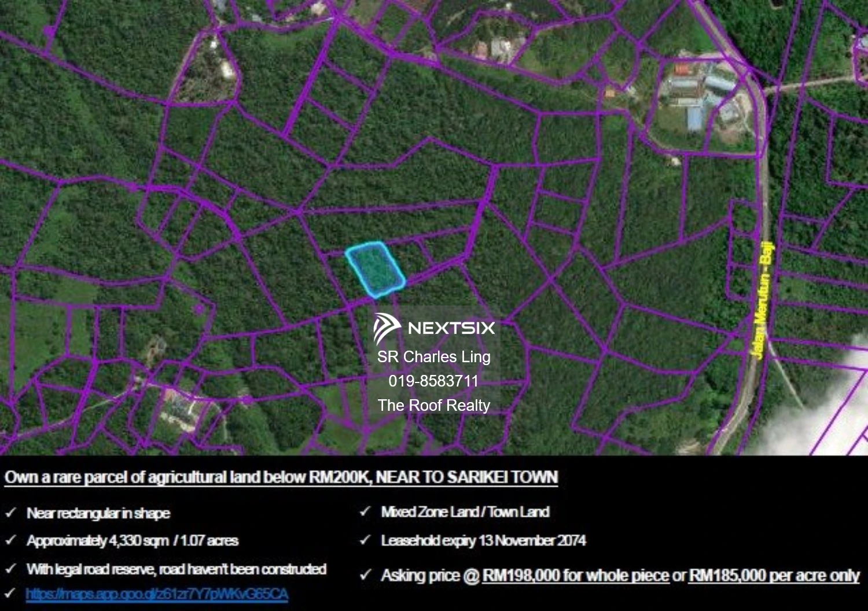Click the checkmark beside the asking price line
868x611 pixels.
point(365,575)
